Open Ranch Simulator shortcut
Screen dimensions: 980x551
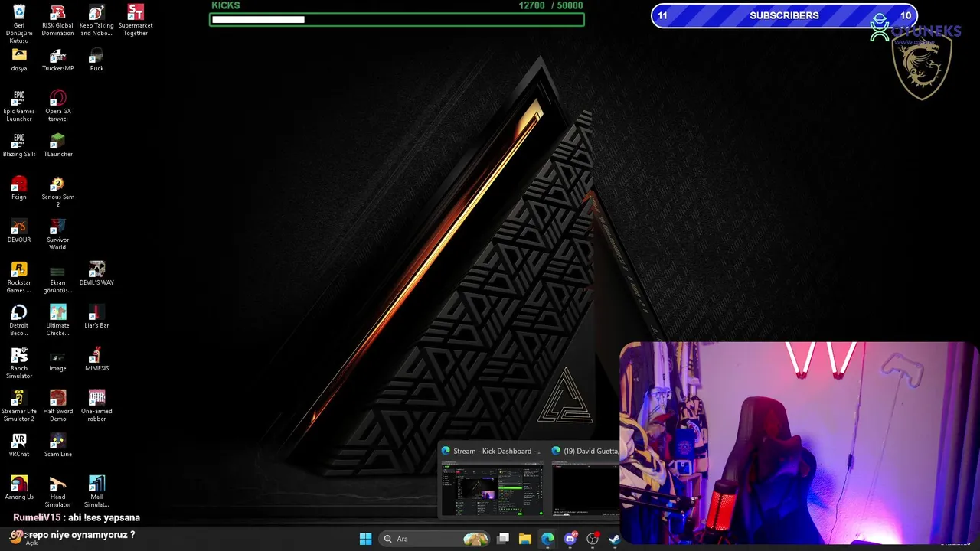(19, 364)
